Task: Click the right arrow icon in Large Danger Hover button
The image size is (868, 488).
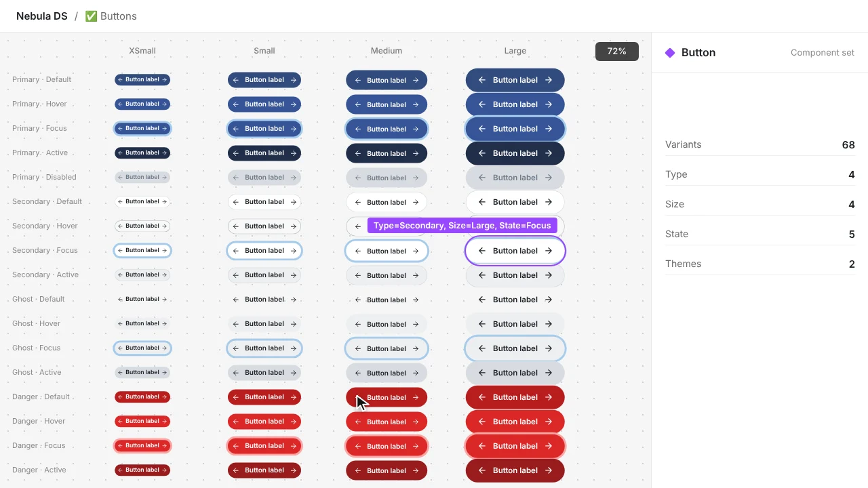Action: [549, 422]
